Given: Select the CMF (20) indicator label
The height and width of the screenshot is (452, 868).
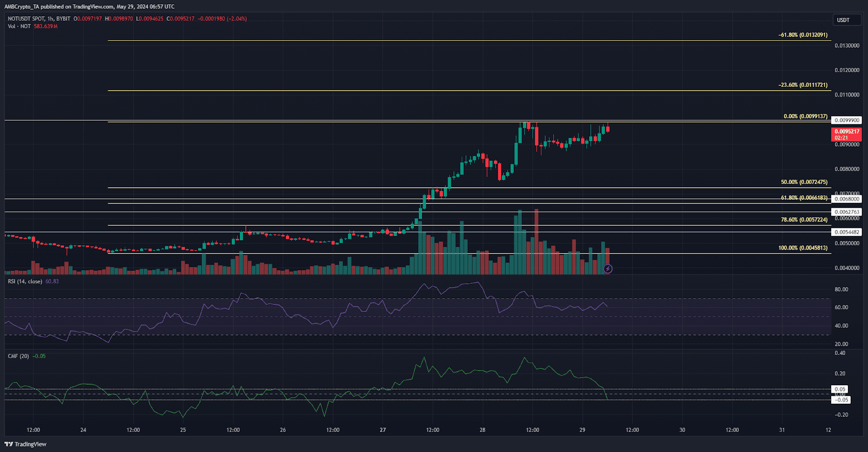Looking at the screenshot, I should (18, 356).
